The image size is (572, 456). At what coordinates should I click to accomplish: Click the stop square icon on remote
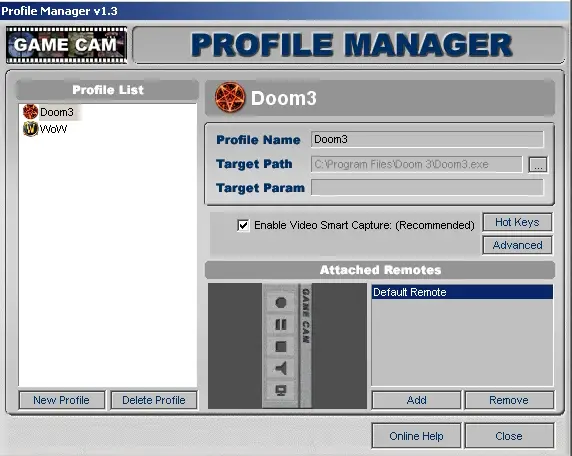tap(280, 346)
